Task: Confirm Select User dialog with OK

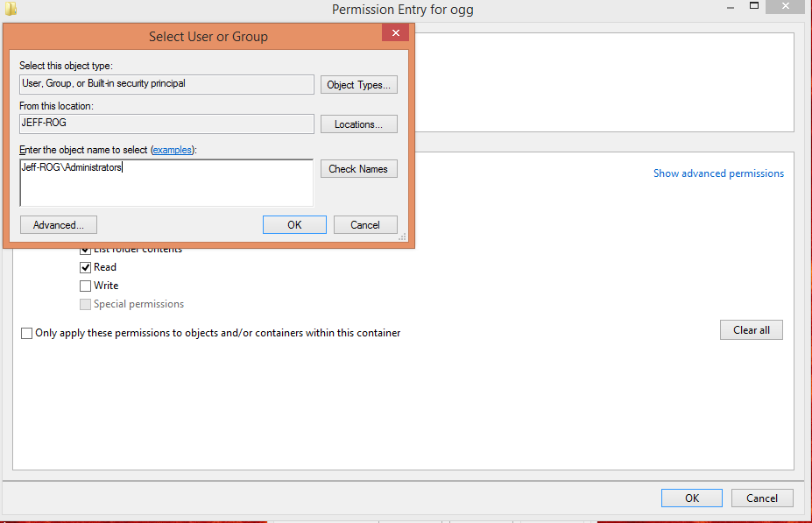Action: 294,225
